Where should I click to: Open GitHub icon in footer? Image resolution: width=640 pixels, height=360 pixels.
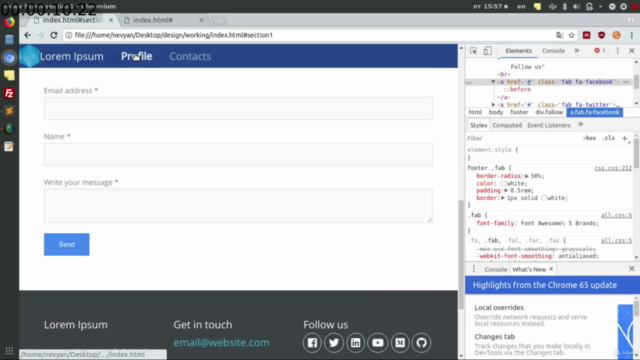(422, 343)
